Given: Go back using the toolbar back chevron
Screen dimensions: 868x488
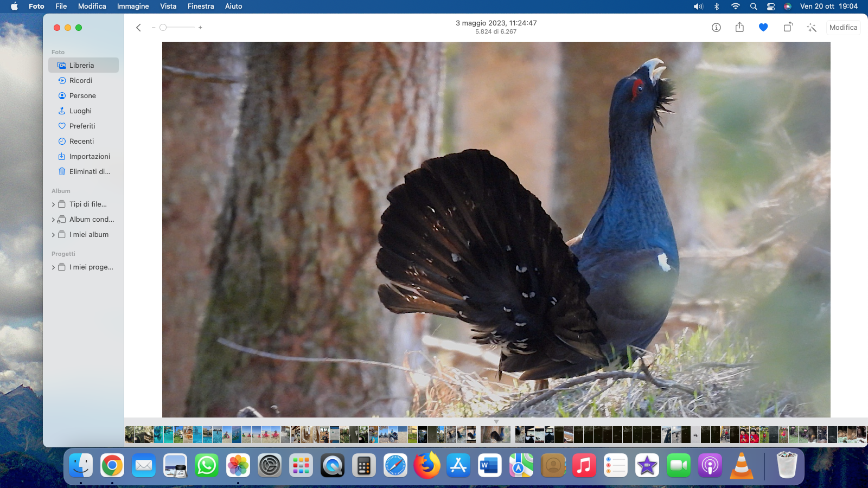Looking at the screenshot, I should tap(138, 28).
